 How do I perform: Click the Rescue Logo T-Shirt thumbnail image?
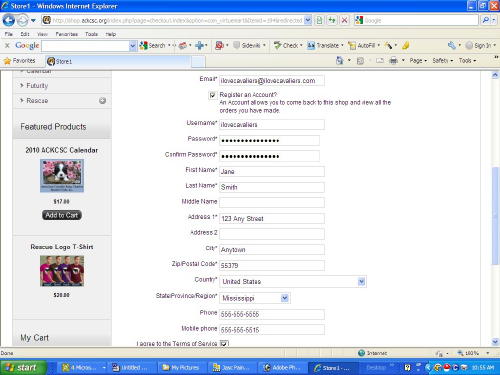click(x=62, y=271)
